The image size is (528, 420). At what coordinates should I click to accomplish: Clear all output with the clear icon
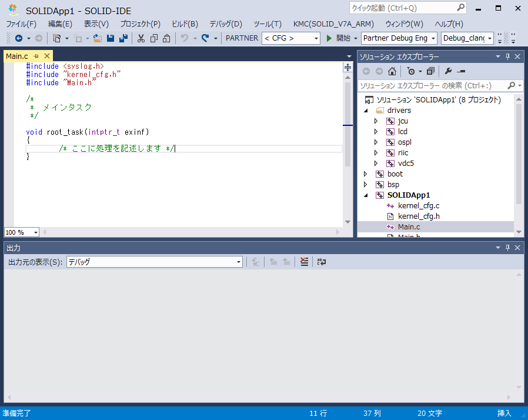coord(304,262)
